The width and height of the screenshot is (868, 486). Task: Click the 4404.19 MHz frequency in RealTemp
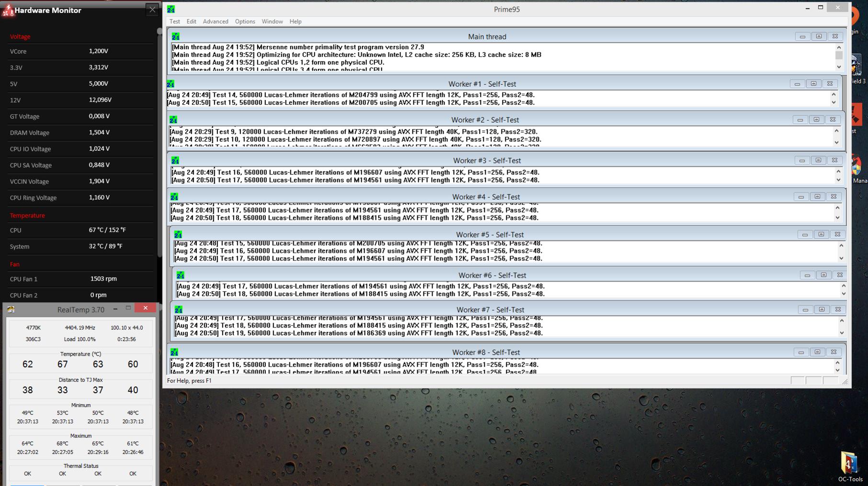point(80,328)
